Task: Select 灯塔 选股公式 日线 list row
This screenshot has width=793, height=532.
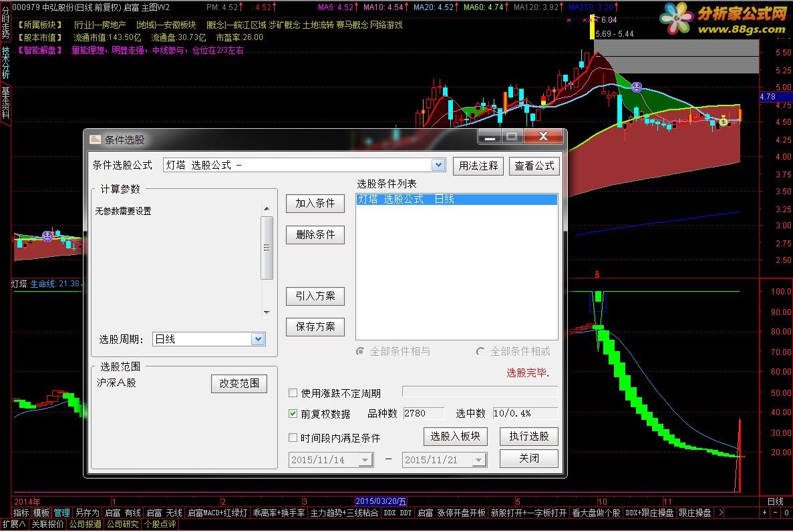Action: point(457,199)
